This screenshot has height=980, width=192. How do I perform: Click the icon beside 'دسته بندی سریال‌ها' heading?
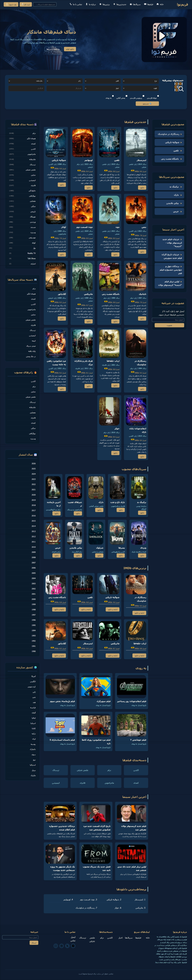point(35,280)
